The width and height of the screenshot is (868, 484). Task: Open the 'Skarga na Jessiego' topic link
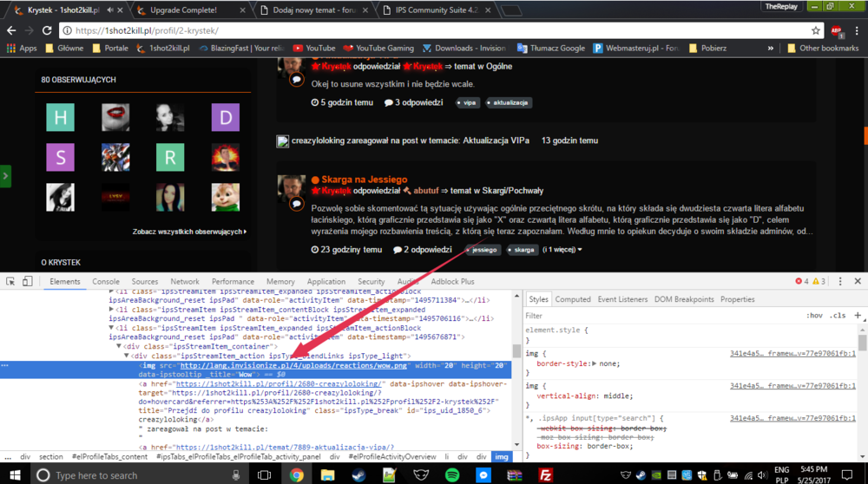coord(364,180)
